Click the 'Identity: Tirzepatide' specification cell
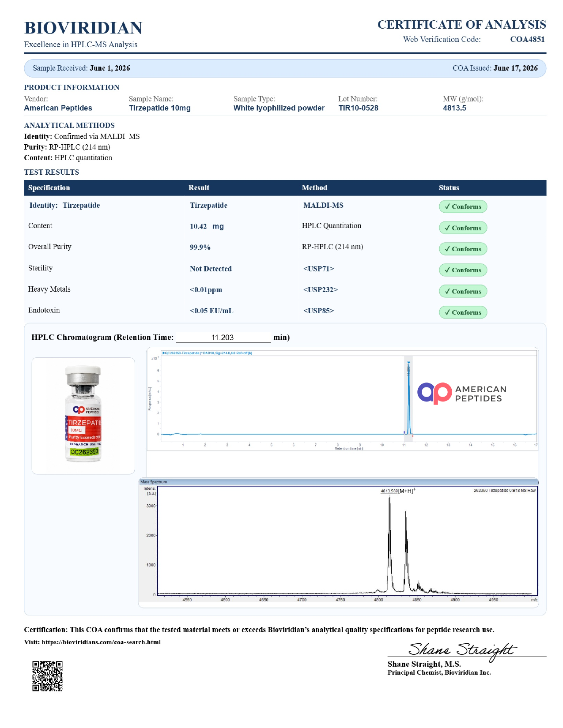The height and width of the screenshot is (728, 563). 64,205
